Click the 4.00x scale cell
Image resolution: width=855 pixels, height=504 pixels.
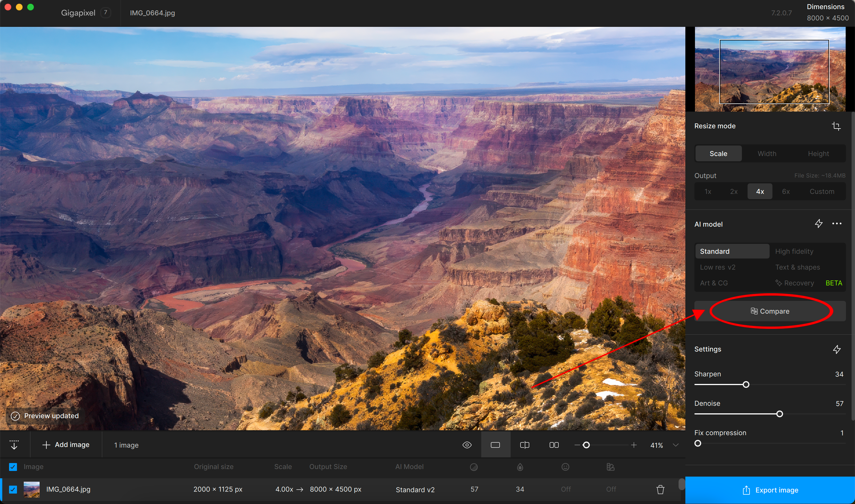(x=284, y=489)
